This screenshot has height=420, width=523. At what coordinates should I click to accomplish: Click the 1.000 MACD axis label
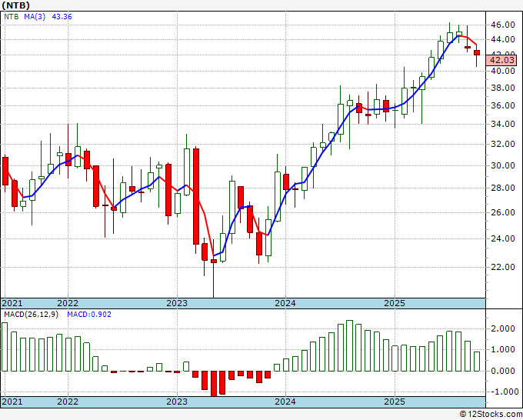(x=502, y=349)
